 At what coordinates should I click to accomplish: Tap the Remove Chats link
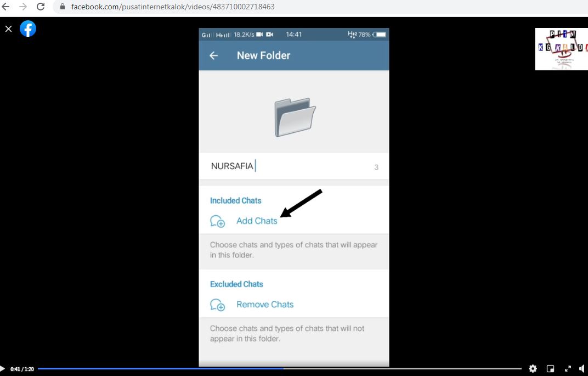pyautogui.click(x=265, y=304)
